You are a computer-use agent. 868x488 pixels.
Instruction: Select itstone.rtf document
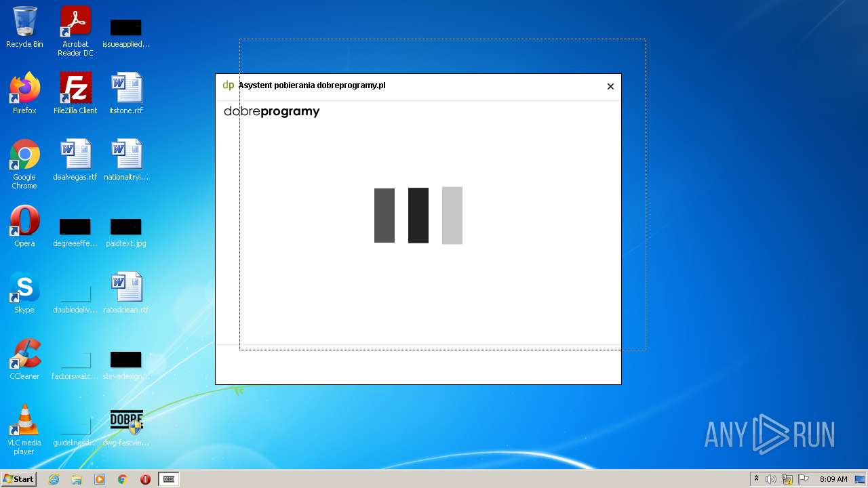click(126, 94)
